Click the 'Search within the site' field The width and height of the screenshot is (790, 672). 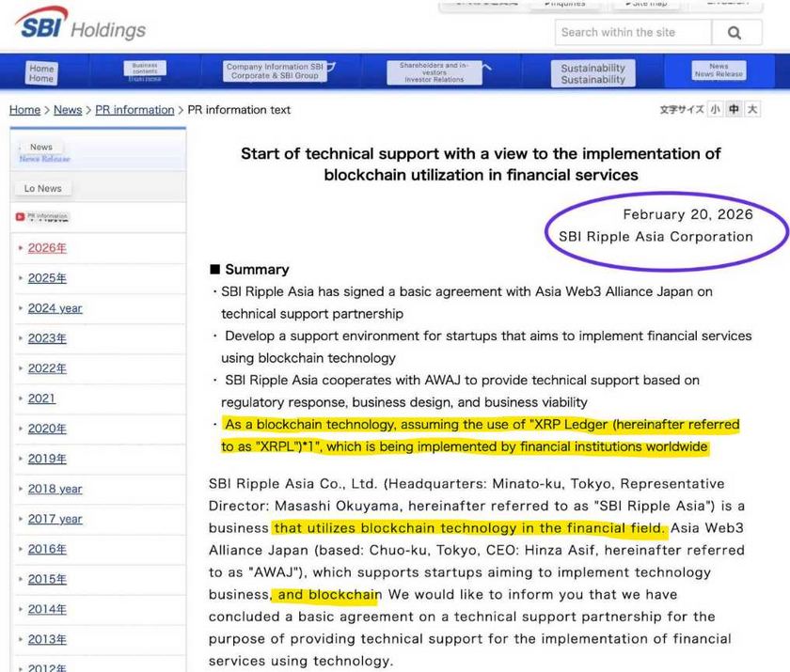click(632, 32)
